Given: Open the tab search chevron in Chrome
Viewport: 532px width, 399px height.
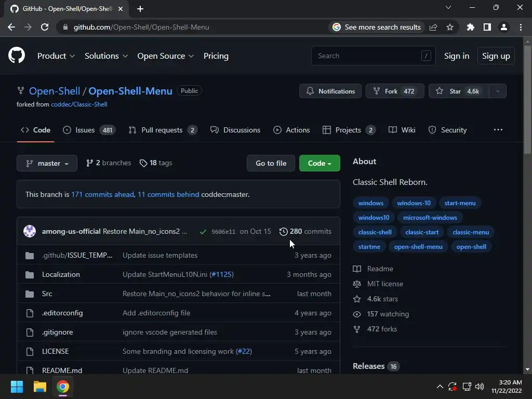Looking at the screenshot, I should pyautogui.click(x=448, y=7).
